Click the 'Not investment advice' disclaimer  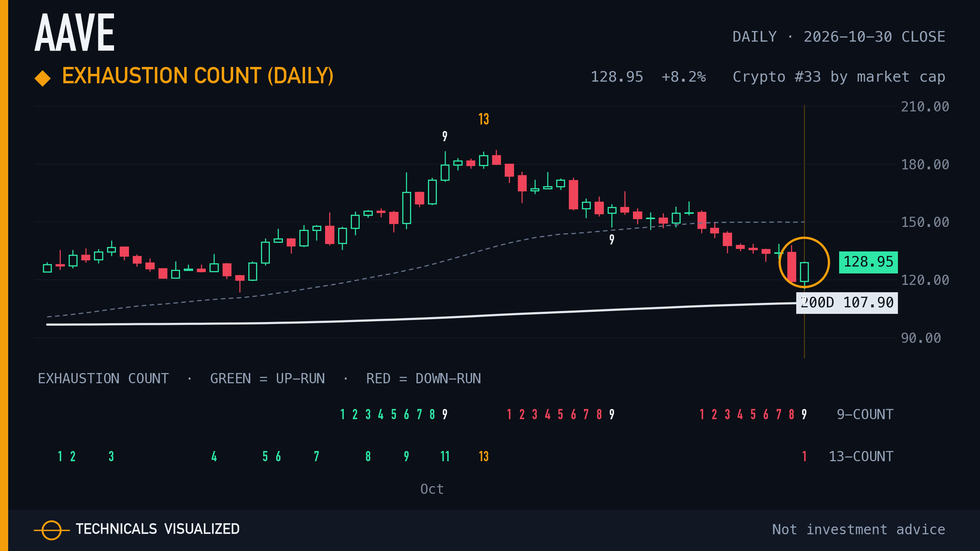click(x=859, y=530)
